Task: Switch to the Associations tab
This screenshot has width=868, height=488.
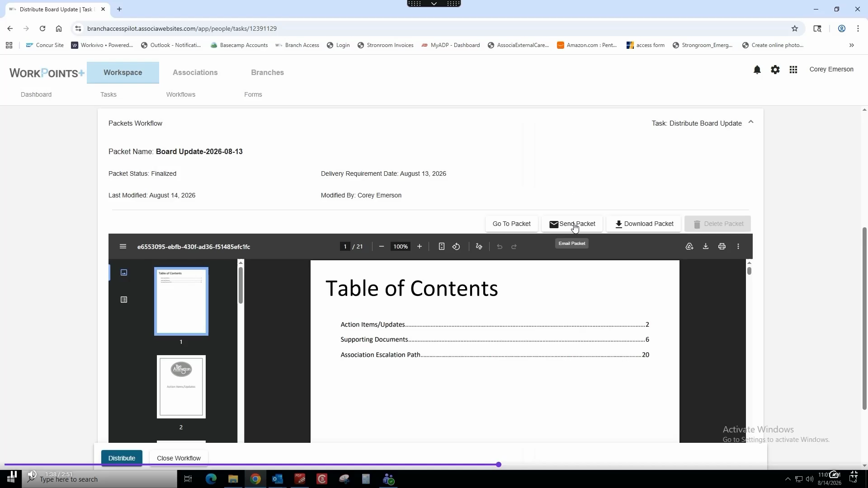Action: [195, 72]
